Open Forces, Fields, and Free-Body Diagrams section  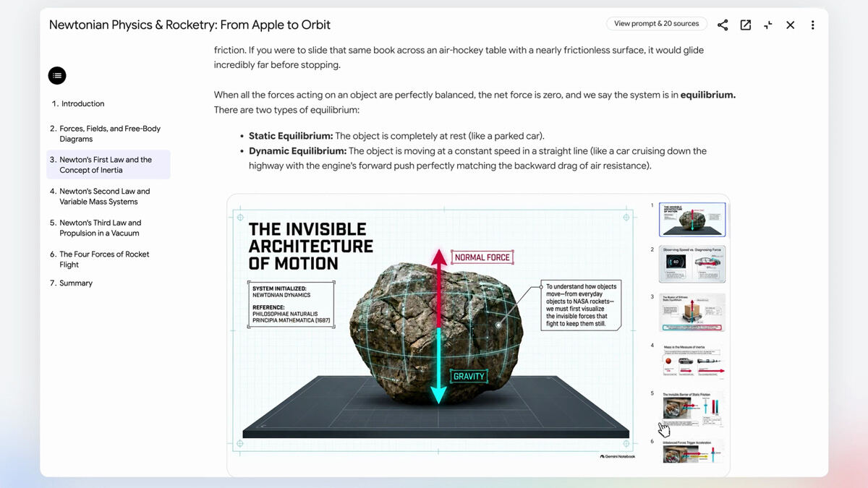[109, 134]
